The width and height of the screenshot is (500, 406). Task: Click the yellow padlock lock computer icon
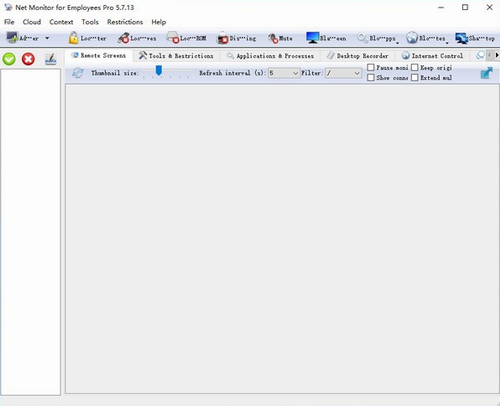(73, 38)
